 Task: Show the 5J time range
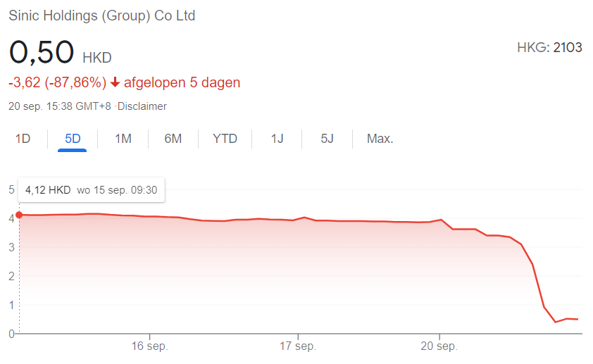(327, 139)
